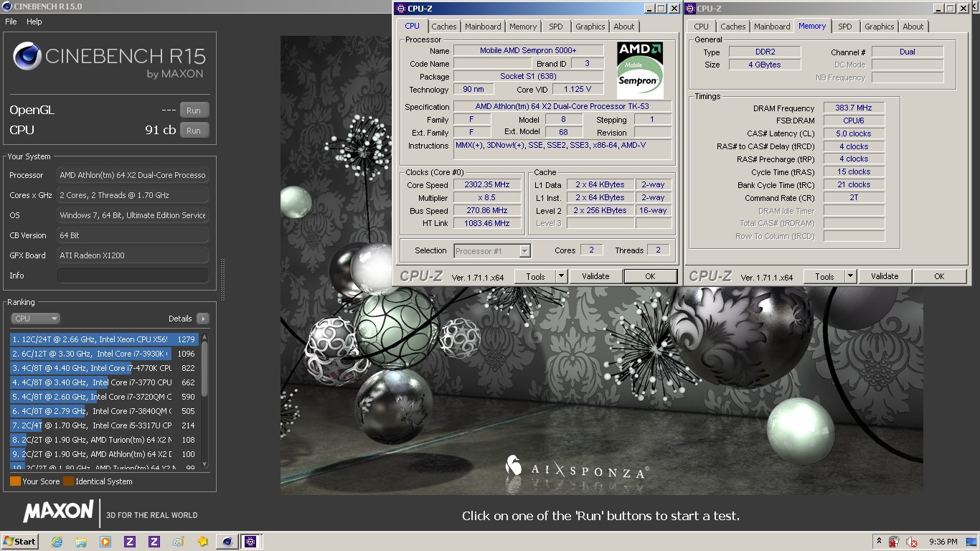Image resolution: width=980 pixels, height=551 pixels.
Task: Open About tab in left CPU-Z window
Action: click(624, 27)
